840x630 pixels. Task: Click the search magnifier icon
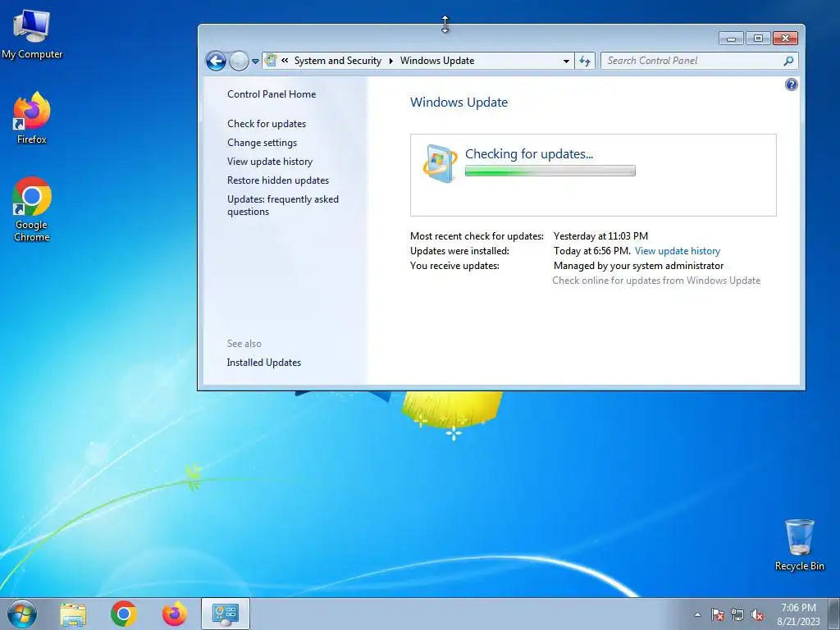pos(788,61)
